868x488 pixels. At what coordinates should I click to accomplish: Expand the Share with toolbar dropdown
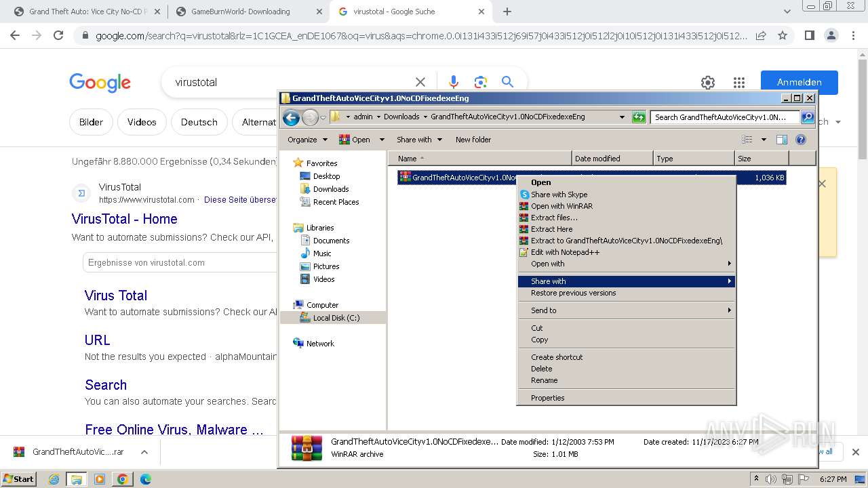[419, 140]
